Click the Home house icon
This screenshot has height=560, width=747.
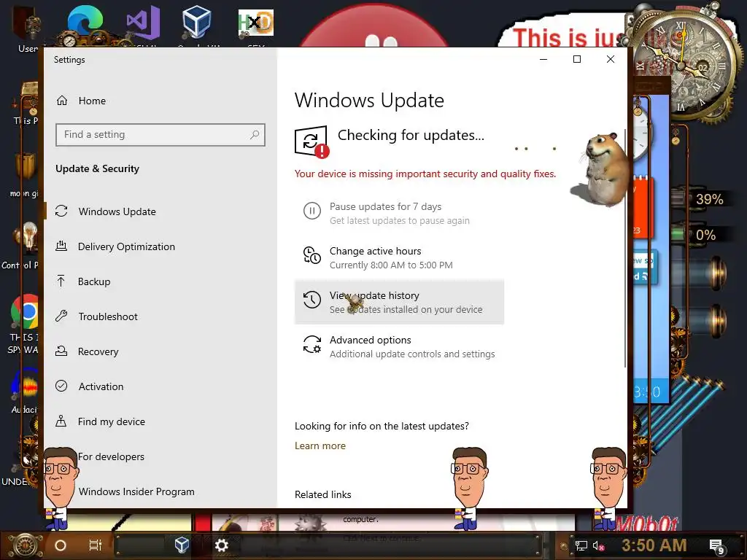62,101
